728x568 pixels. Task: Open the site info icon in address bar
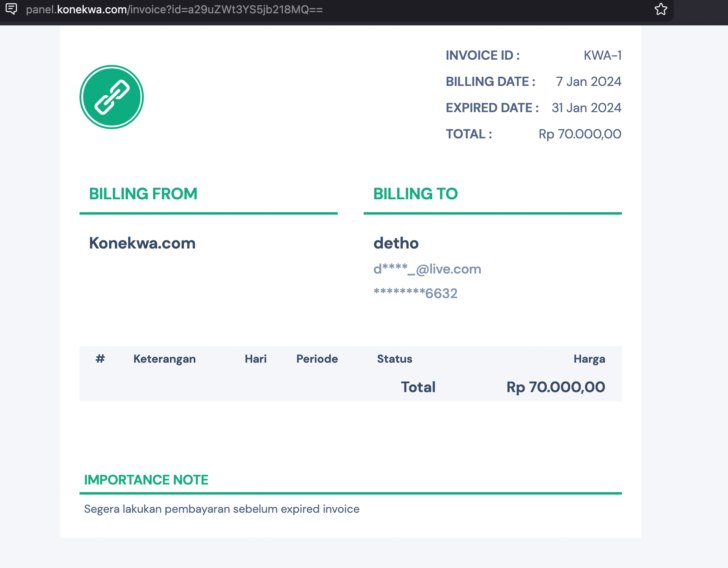pyautogui.click(x=11, y=9)
